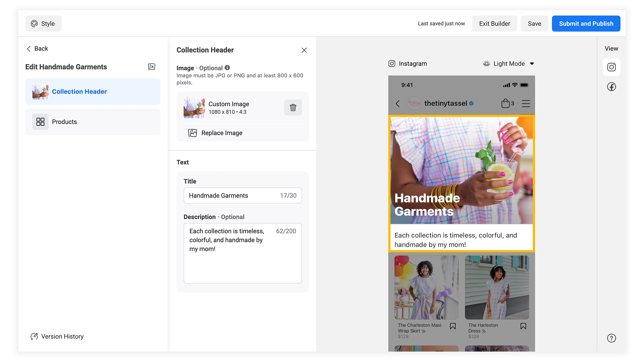Image resolution: width=644 pixels, height=362 pixels.
Task: Bookmark The Harleston Dress
Action: (x=523, y=325)
